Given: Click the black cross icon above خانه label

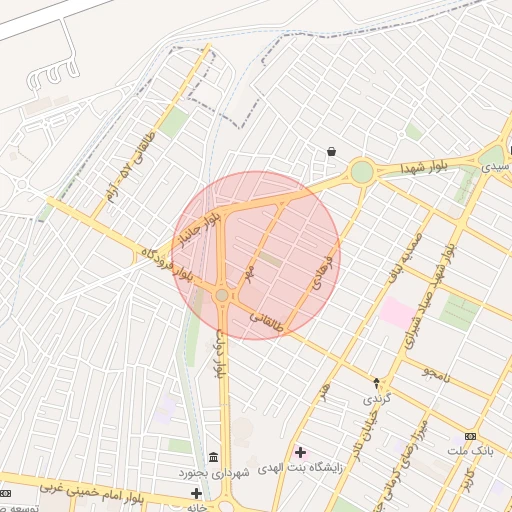Looking at the screenshot, I should tap(196, 493).
